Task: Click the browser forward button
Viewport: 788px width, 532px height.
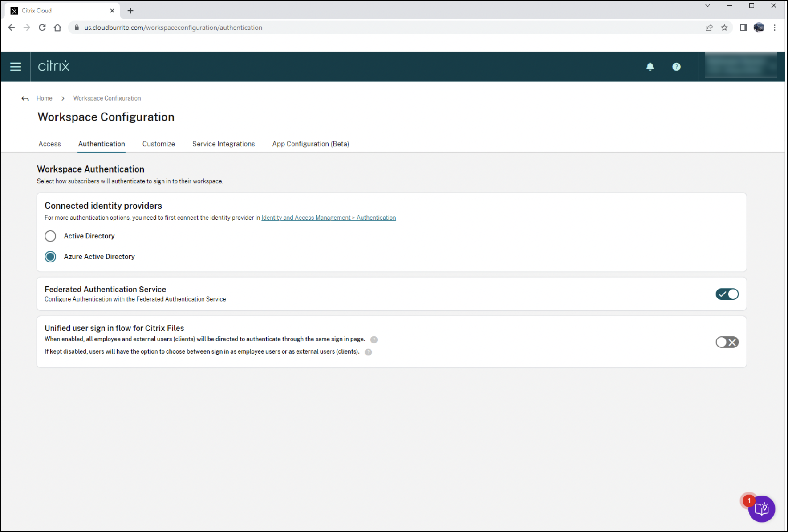Action: [27, 28]
